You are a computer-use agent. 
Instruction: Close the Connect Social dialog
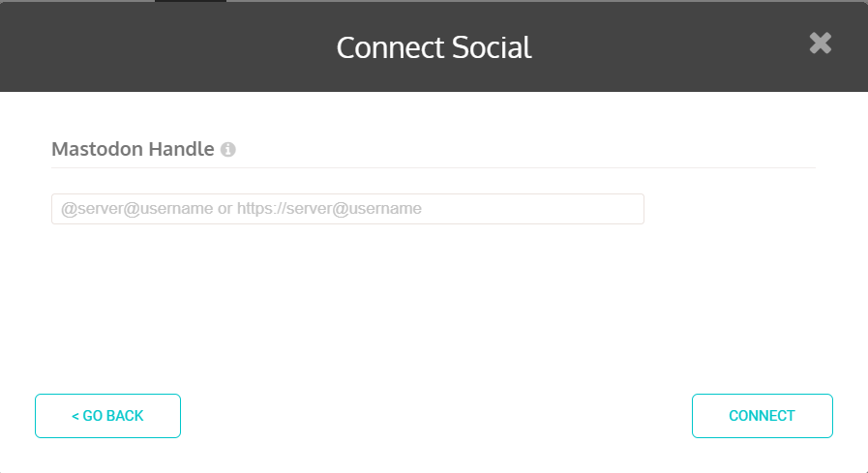point(820,44)
